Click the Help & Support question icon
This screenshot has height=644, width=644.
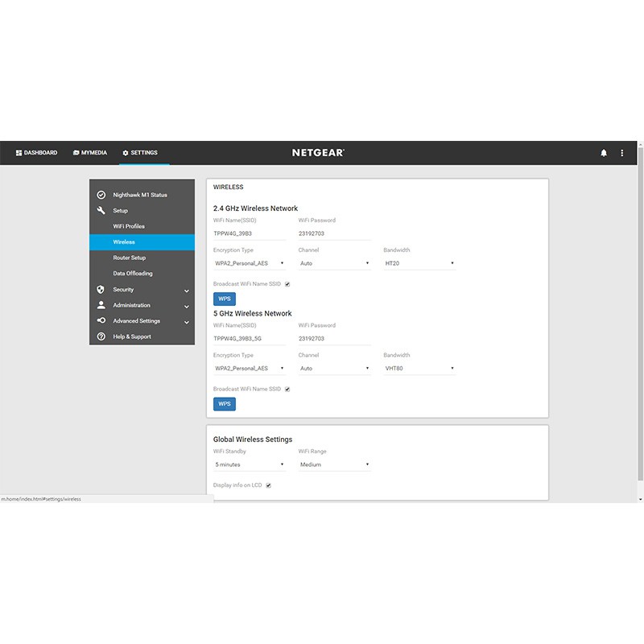pyautogui.click(x=101, y=336)
